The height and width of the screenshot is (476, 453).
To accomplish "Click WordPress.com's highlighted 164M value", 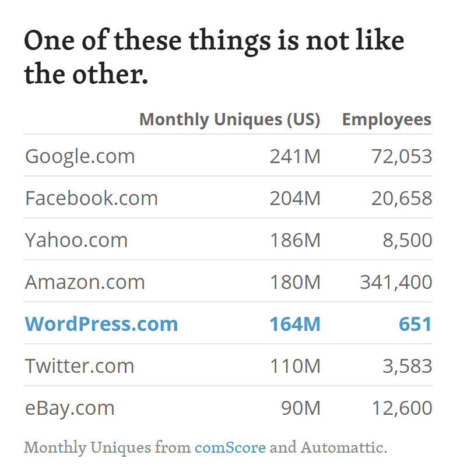I will tap(295, 324).
